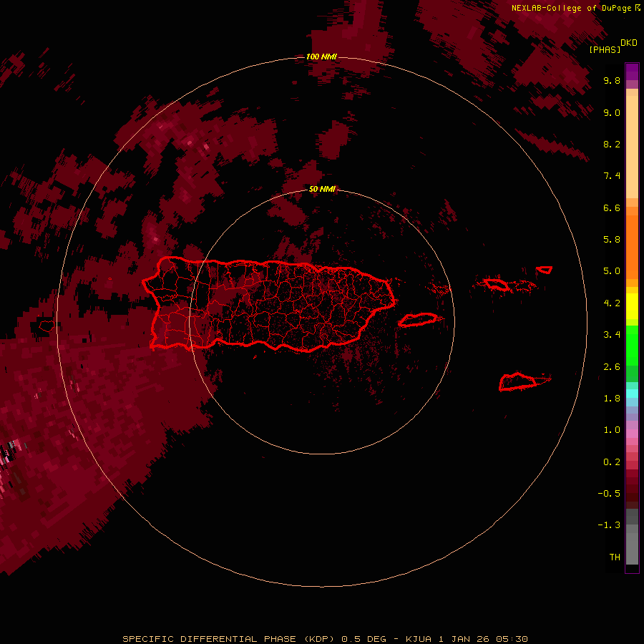The height and width of the screenshot is (644, 644).
Task: Select the 9.0 value on the color scale
Action: tap(612, 112)
